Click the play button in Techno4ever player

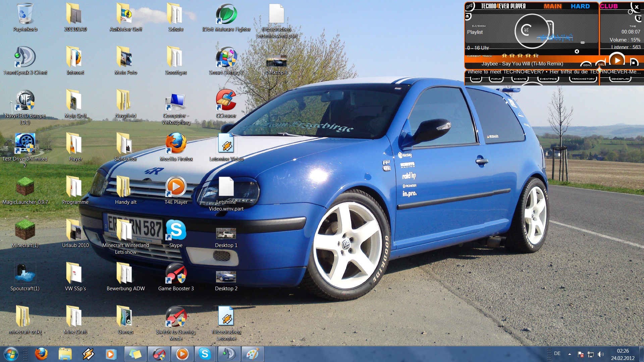(616, 60)
